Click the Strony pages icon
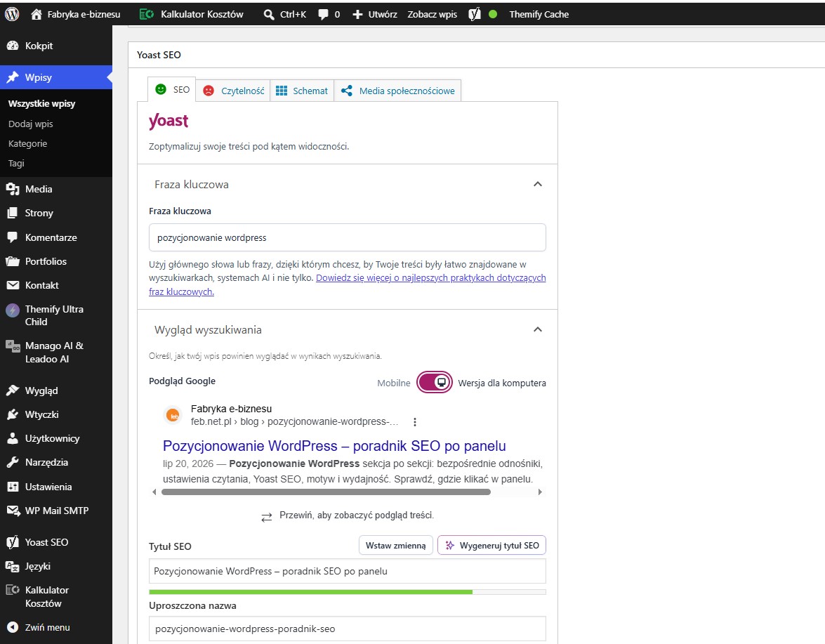 coord(13,213)
